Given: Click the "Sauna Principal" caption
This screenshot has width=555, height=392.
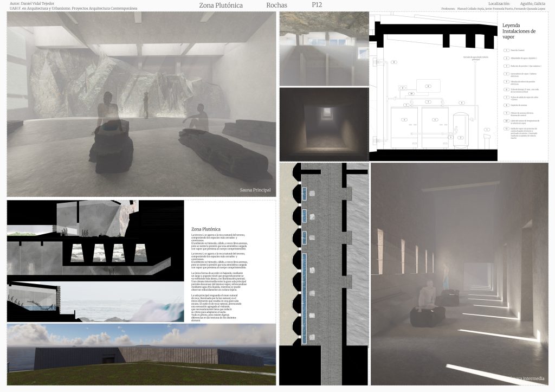Looking at the screenshot, I should pyautogui.click(x=255, y=190).
